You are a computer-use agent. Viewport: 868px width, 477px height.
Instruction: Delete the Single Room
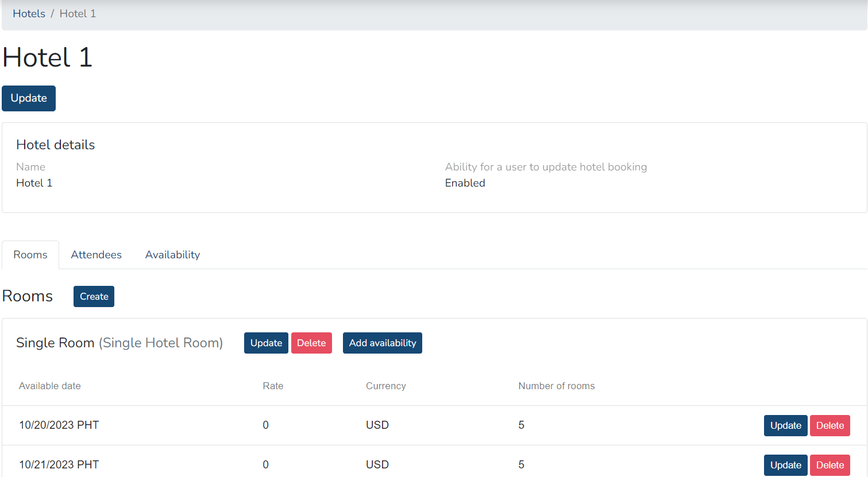pos(311,343)
